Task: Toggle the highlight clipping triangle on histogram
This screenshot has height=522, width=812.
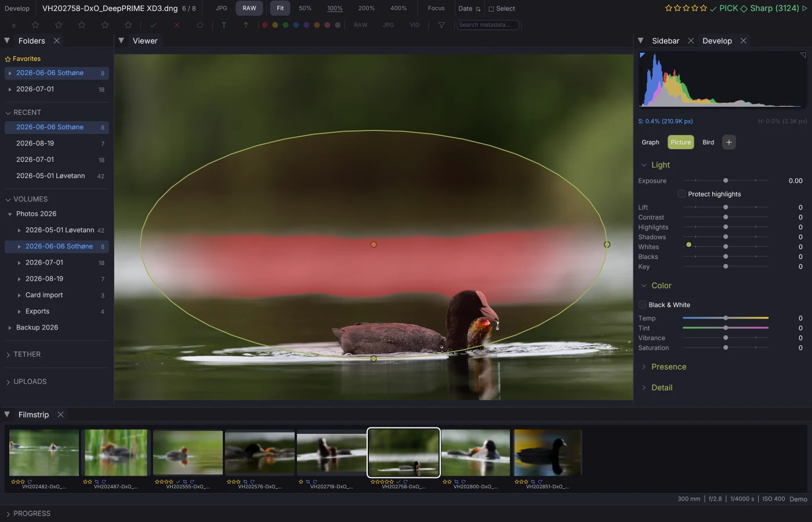Action: pos(803,55)
